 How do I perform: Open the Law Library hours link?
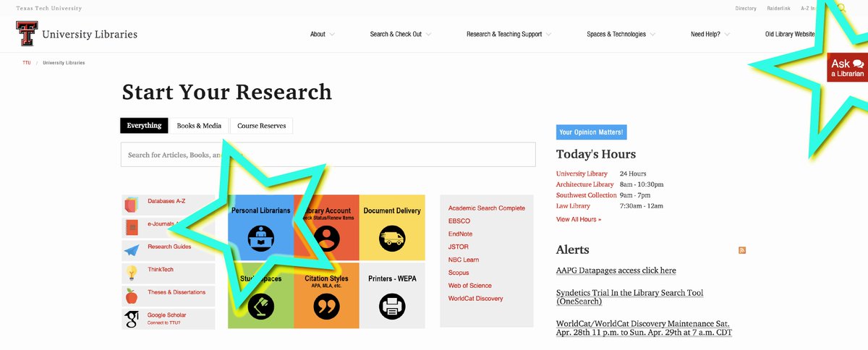(573, 206)
